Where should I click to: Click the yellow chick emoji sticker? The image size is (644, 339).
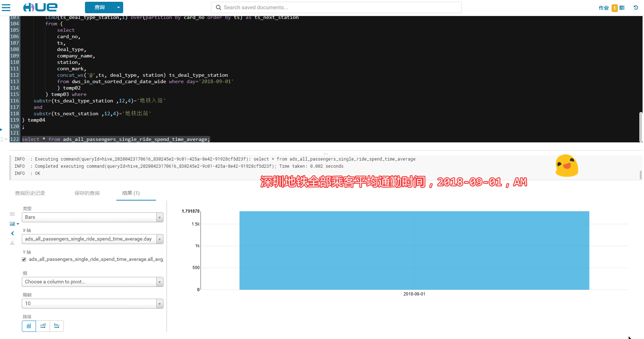coord(567,165)
